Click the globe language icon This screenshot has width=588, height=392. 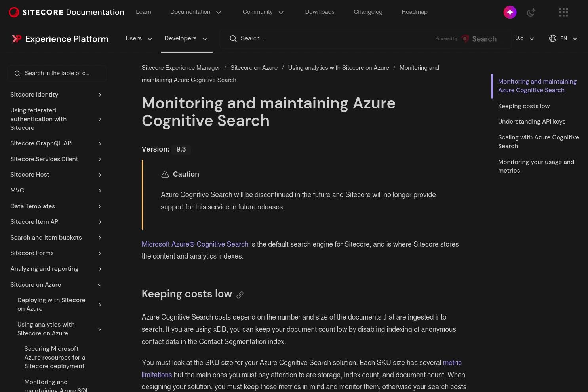click(553, 38)
